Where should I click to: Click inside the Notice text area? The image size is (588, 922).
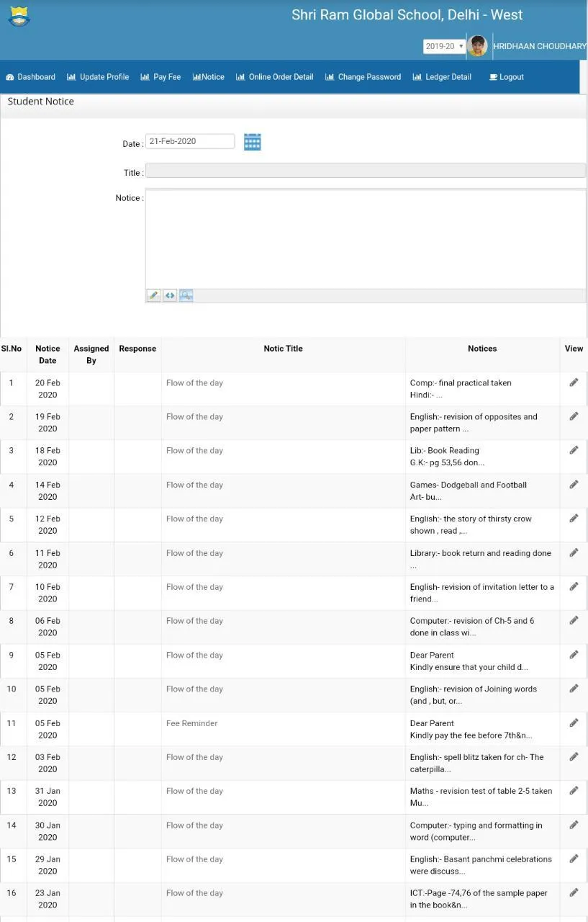(365, 239)
